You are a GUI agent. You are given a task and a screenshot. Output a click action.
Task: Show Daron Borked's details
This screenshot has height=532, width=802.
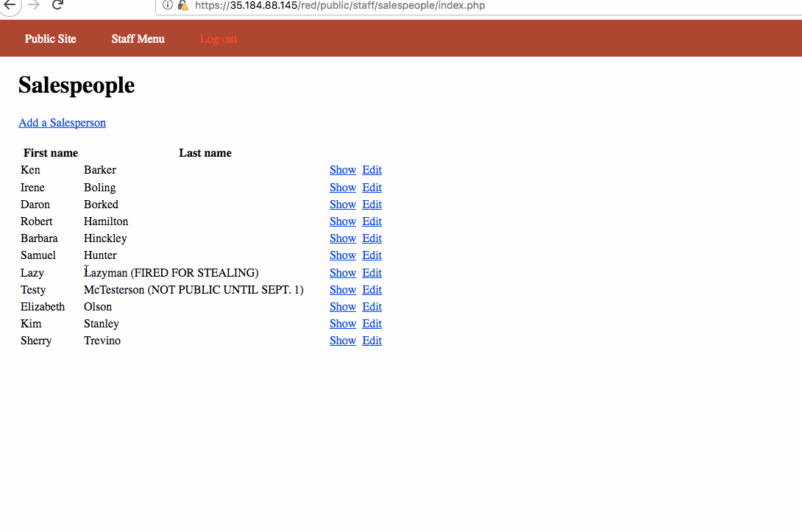pyautogui.click(x=342, y=205)
